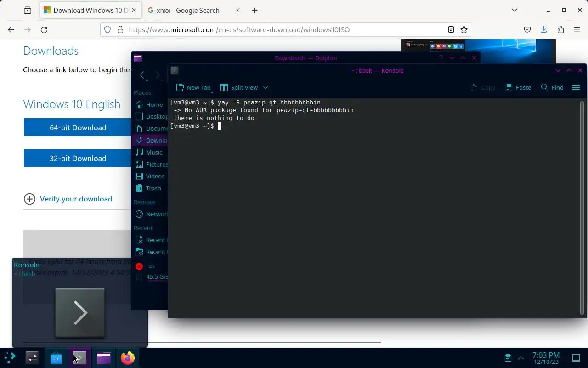Image resolution: width=588 pixels, height=368 pixels.
Task: Toggle Firefox reader view icon
Action: (451, 29)
